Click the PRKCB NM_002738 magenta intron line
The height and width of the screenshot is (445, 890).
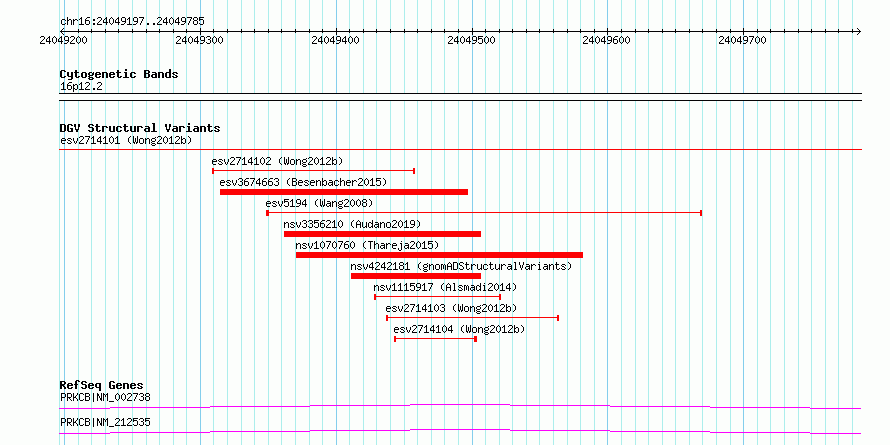pos(460,406)
